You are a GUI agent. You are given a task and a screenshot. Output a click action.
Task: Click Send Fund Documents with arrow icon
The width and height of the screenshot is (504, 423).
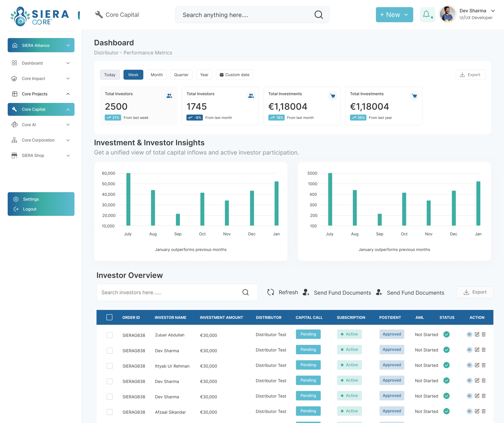(x=337, y=292)
